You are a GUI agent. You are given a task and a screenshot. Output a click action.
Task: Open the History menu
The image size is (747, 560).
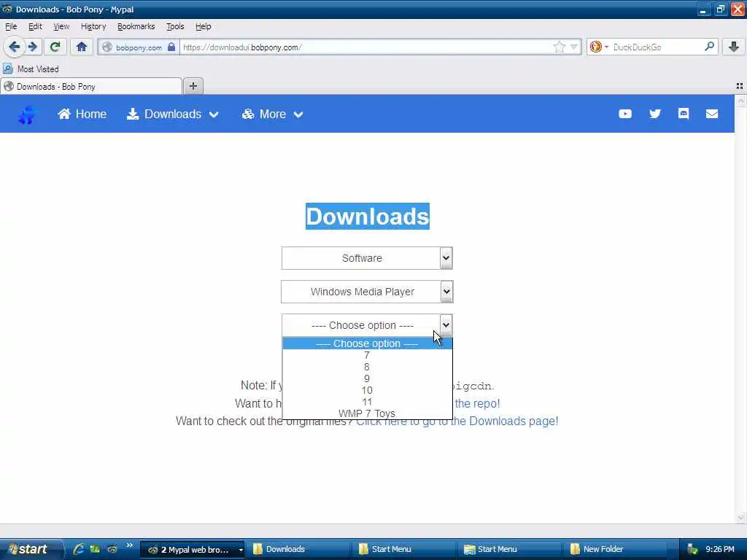[93, 26]
